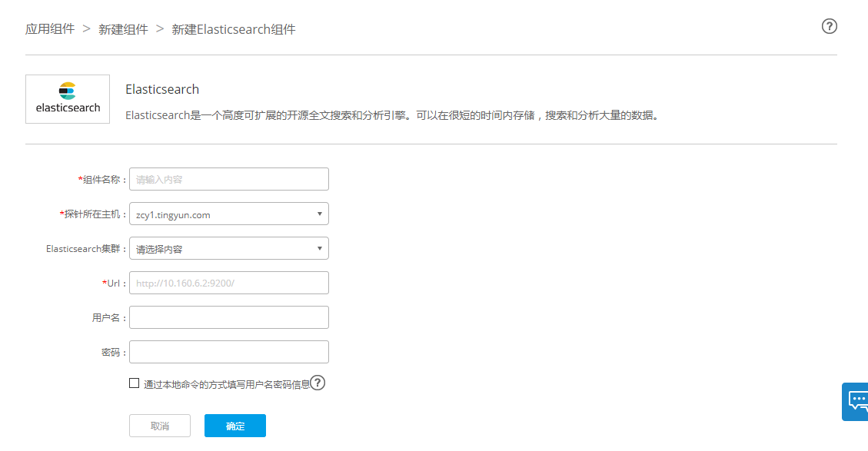
Task: Click the 组件名称 field label
Action: (x=102, y=179)
